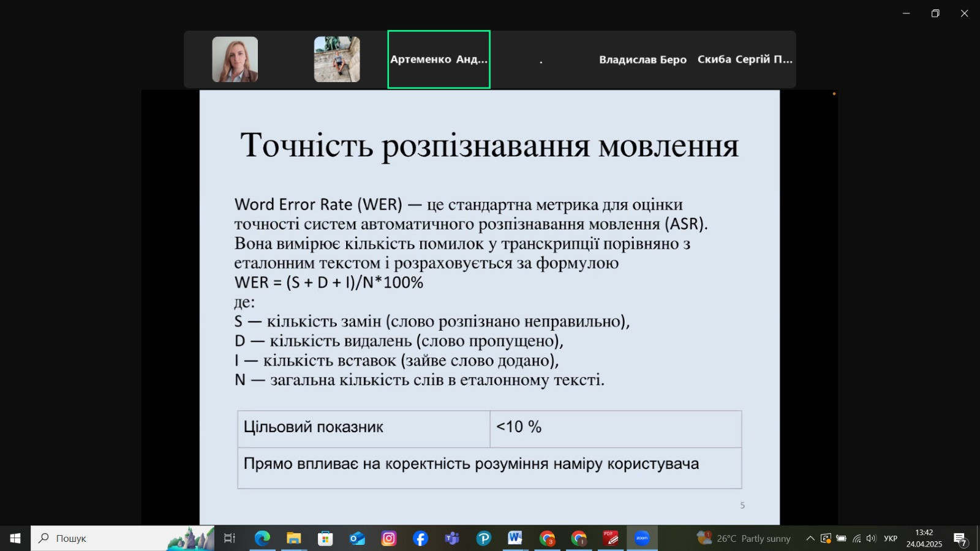
Task: Click the WER = (S + D + I)/N*100% formula
Action: [329, 282]
